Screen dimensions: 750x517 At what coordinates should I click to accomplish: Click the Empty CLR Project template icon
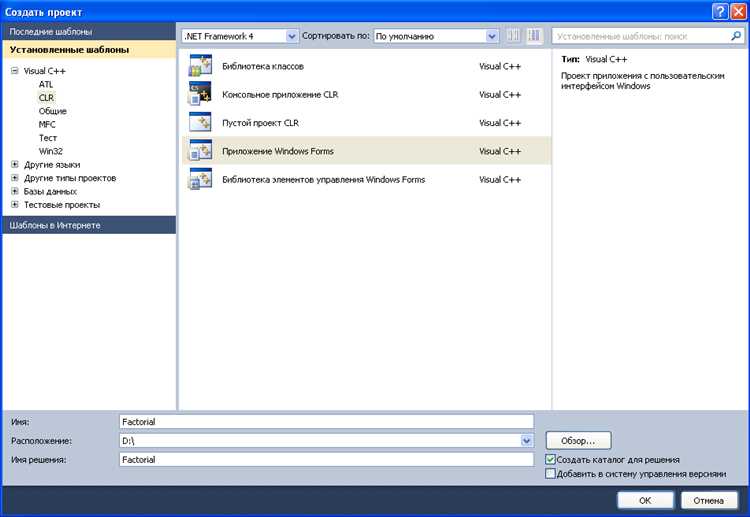(x=200, y=122)
